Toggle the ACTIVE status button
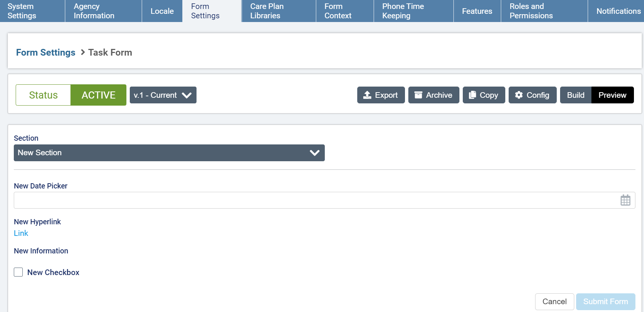Viewport: 644px width, 312px height. click(x=98, y=95)
